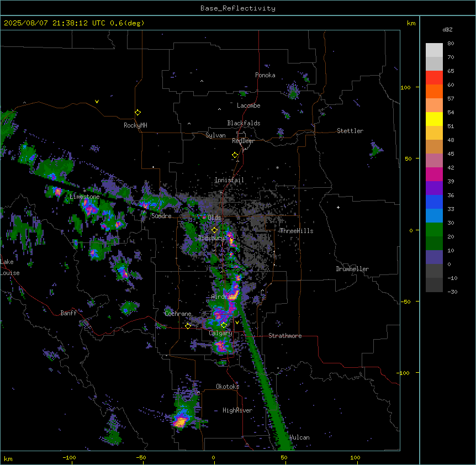Click the Olds city label
Screen dimensions: 476x465
point(214,218)
